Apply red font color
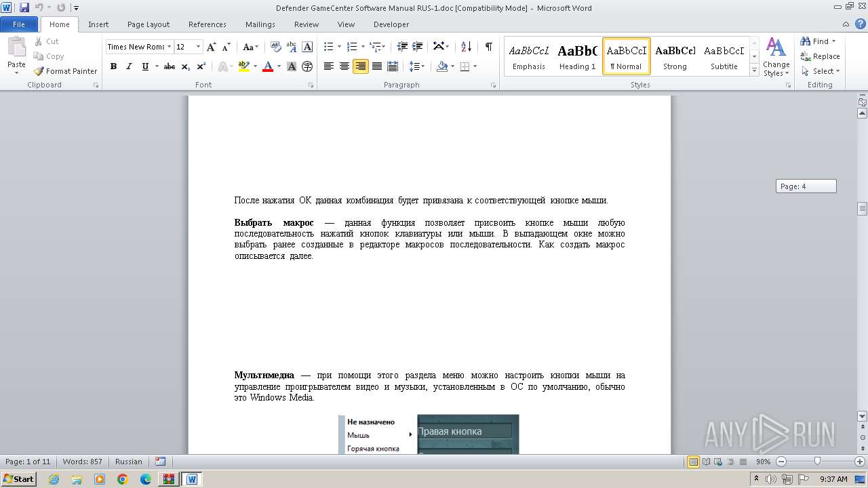This screenshot has width=868, height=488. click(x=268, y=66)
